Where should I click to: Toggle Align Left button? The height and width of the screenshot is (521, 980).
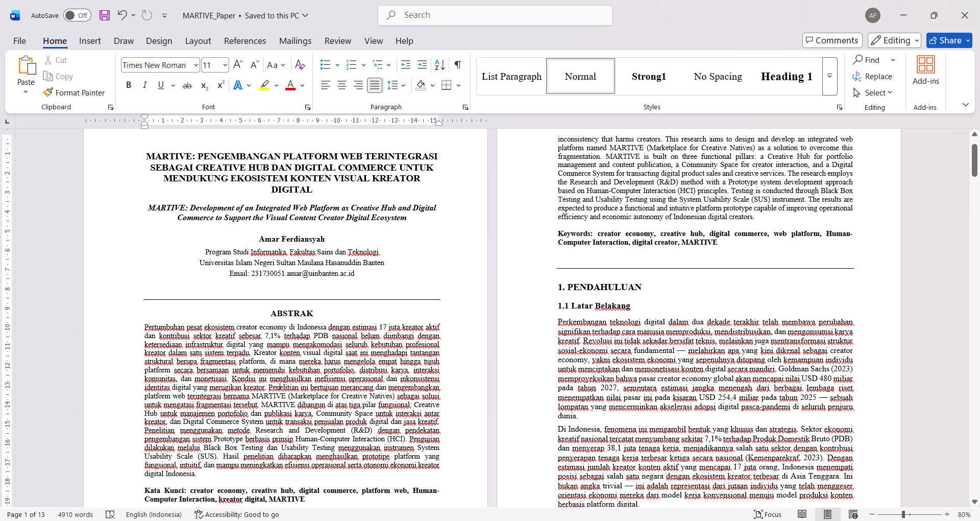[326, 85]
